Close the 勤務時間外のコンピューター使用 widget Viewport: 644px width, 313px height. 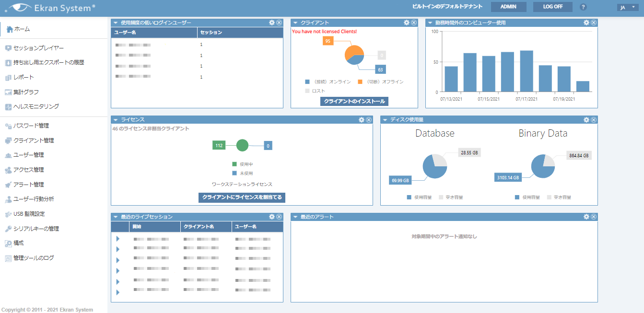click(593, 23)
